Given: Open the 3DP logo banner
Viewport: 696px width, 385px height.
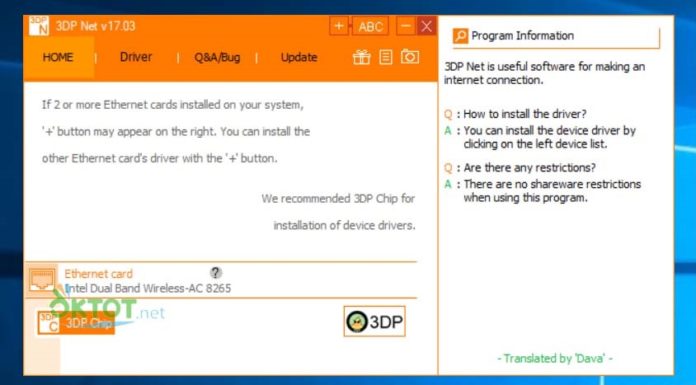Looking at the screenshot, I should 374,321.
